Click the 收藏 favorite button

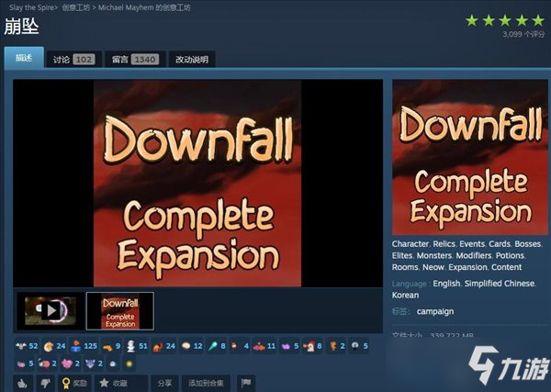[x=121, y=383]
